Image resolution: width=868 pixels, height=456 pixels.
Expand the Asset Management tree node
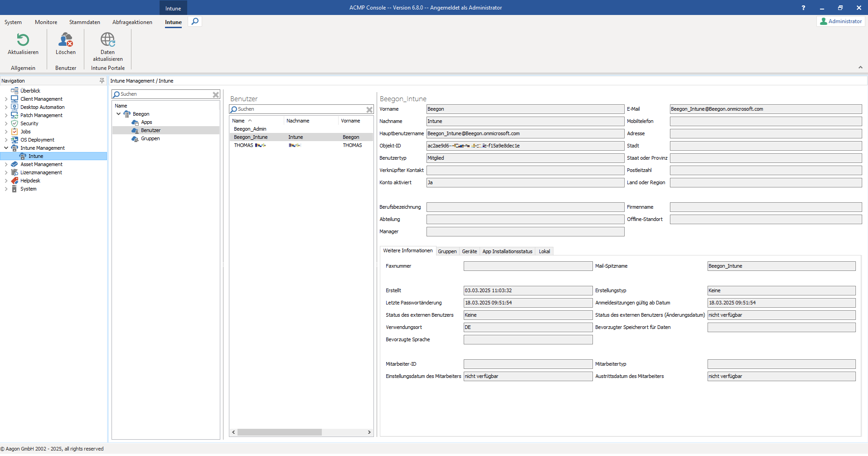(x=6, y=164)
